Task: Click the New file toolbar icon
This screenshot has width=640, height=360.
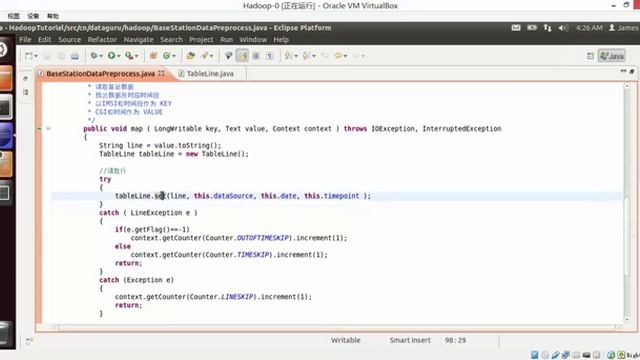Action: [x=29, y=56]
